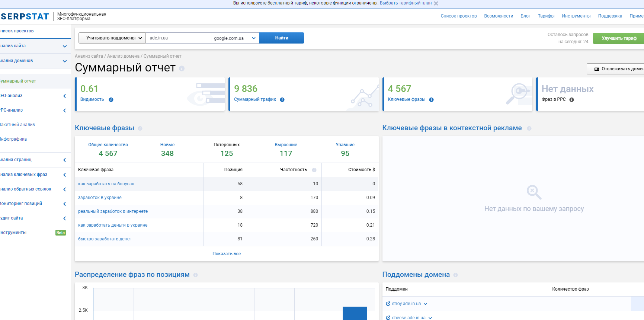Expand SEO-анализ sidebar section
The image size is (644, 320).
pyautogui.click(x=64, y=96)
